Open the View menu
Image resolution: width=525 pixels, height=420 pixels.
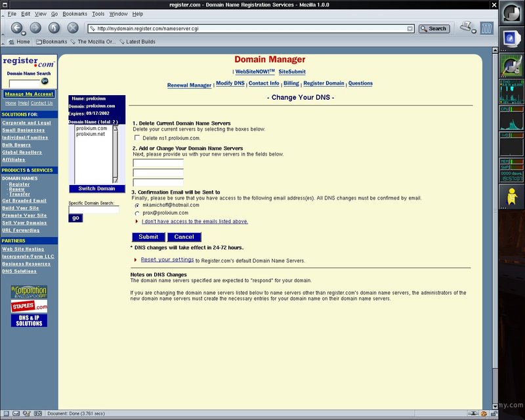click(x=41, y=14)
